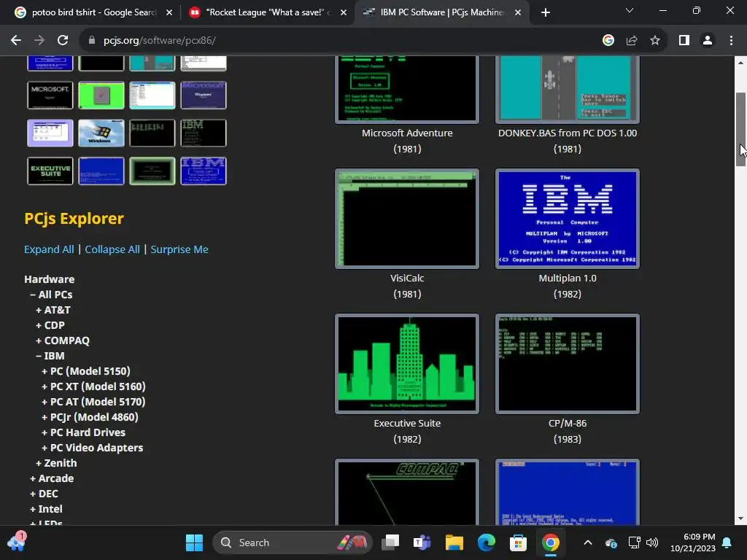
Task: Close the IBM PC Software tab
Action: coord(518,12)
